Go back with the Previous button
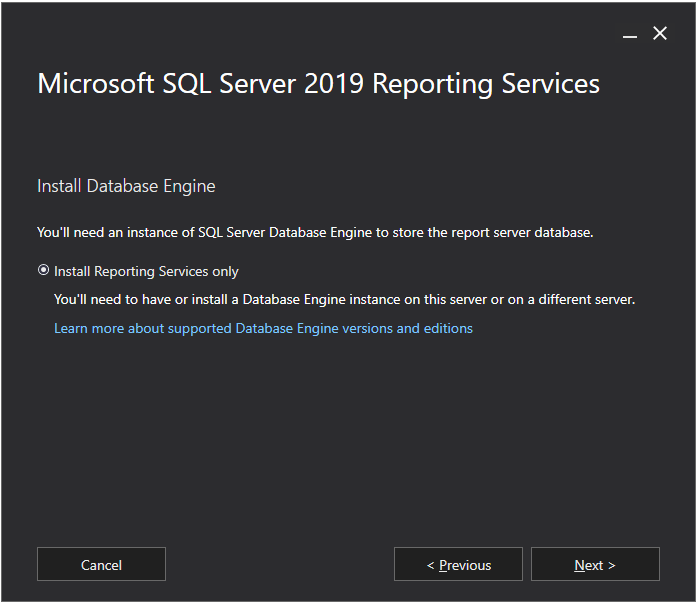 point(458,565)
